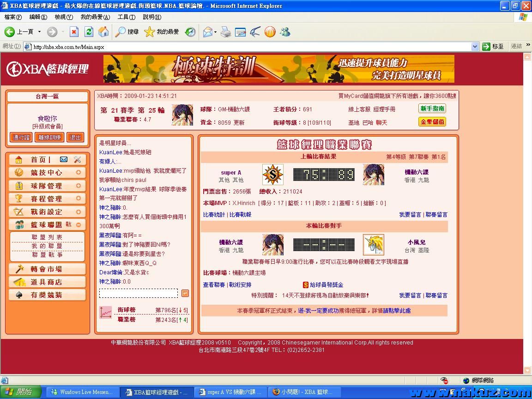Open the 比賽統計 link

coord(214,215)
